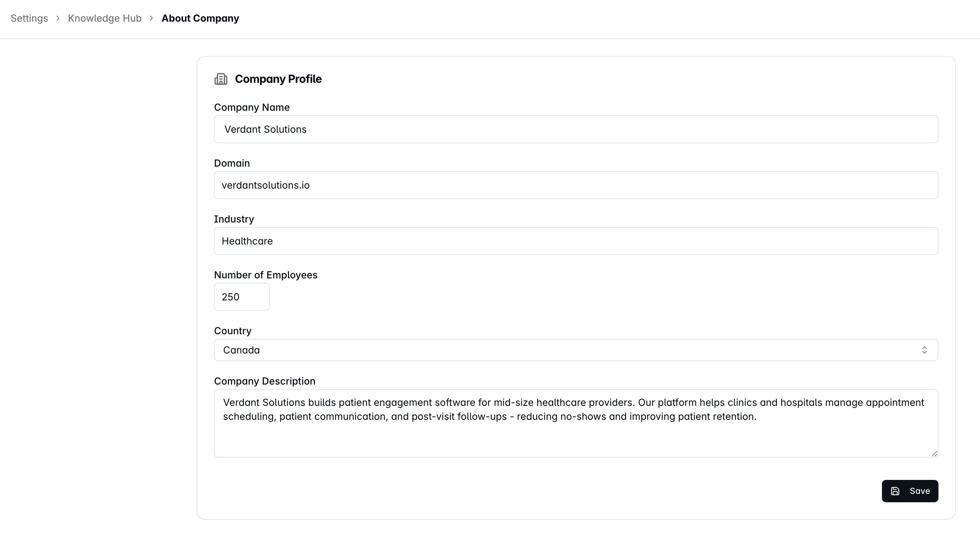
Task: Select the About Company breadcrumb item
Action: pos(200,18)
